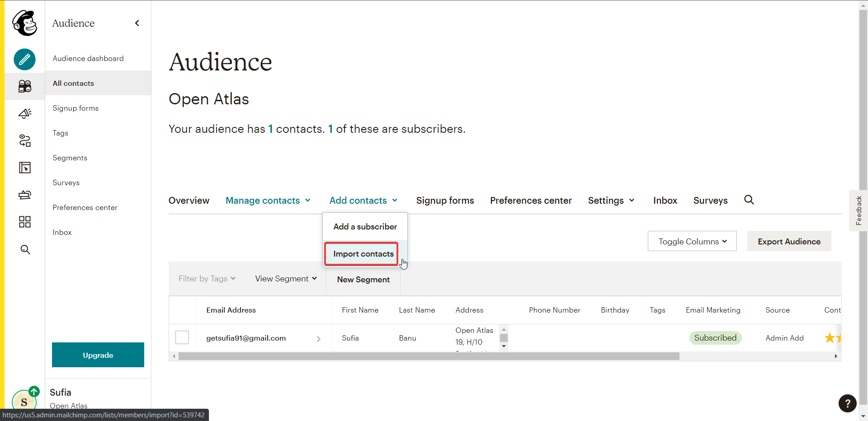Click the Email Marketing column header
The height and width of the screenshot is (421, 868).
tap(713, 310)
